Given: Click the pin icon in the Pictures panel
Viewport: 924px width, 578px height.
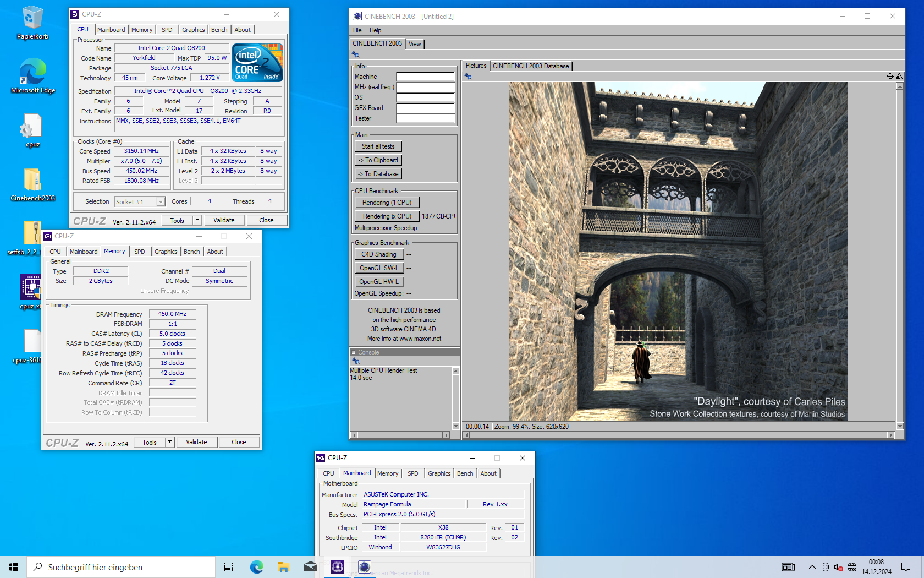Looking at the screenshot, I should click(468, 77).
